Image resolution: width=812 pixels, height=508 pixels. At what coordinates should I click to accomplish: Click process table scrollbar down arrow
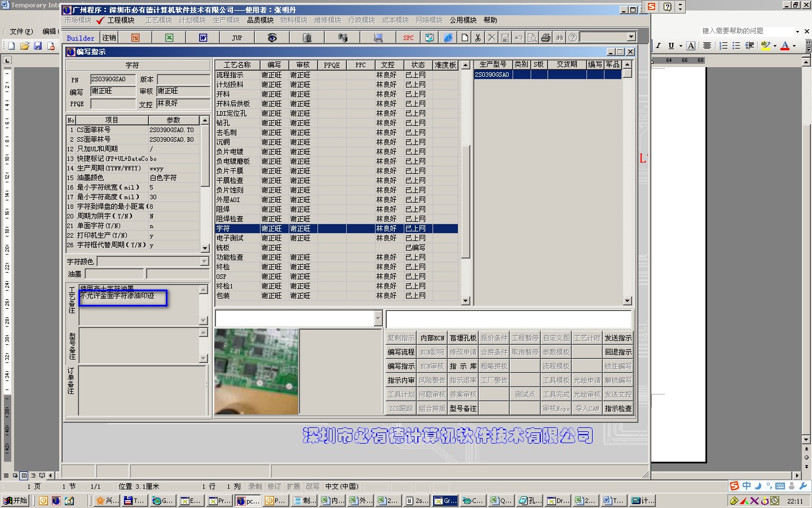[466, 301]
